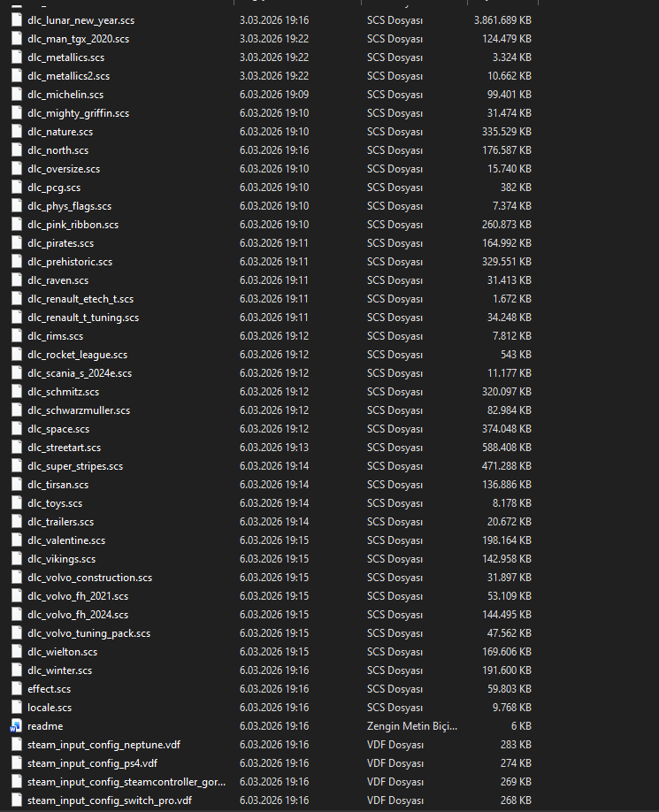
Task: Click the file icon beside dlc_space.scs
Action: pos(17,429)
